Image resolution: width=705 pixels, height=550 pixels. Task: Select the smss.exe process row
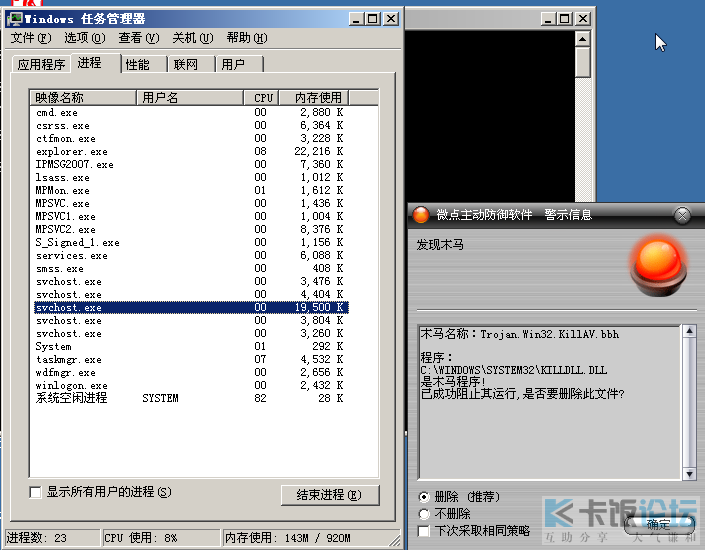click(x=191, y=269)
